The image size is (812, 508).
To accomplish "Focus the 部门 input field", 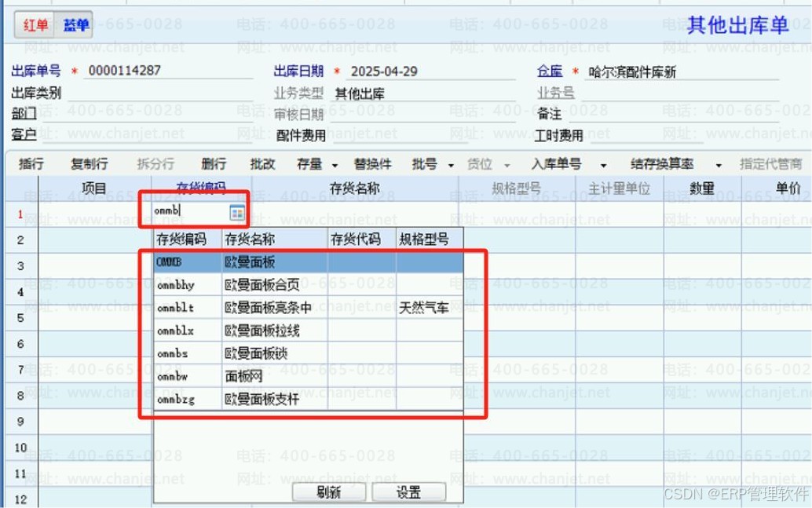I will [x=148, y=113].
